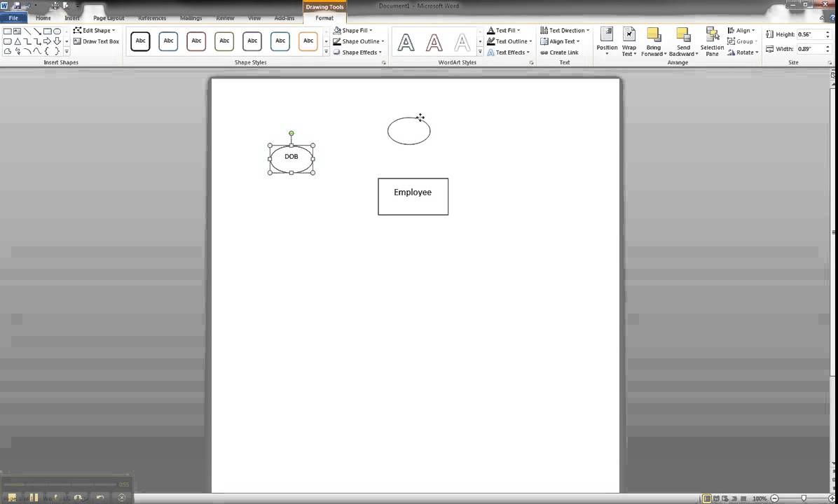This screenshot has width=838, height=504.
Task: Choose the right block arrow shape
Action: 47,41
